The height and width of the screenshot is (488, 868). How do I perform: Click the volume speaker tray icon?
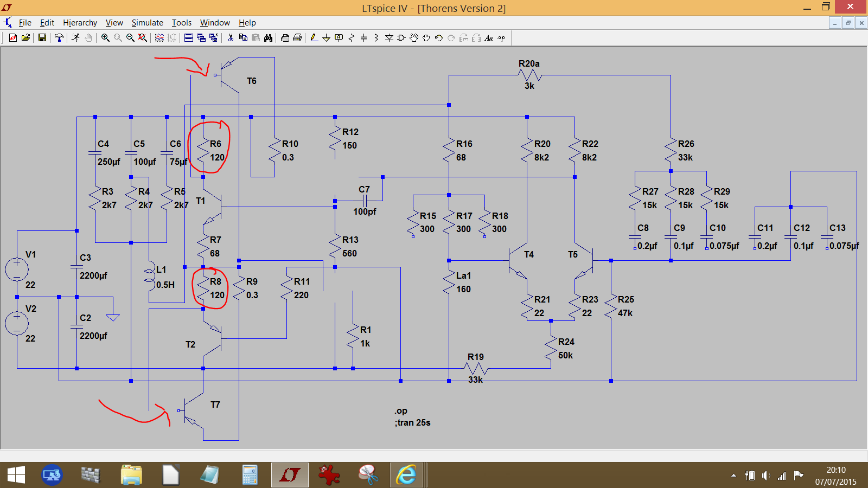coord(765,476)
